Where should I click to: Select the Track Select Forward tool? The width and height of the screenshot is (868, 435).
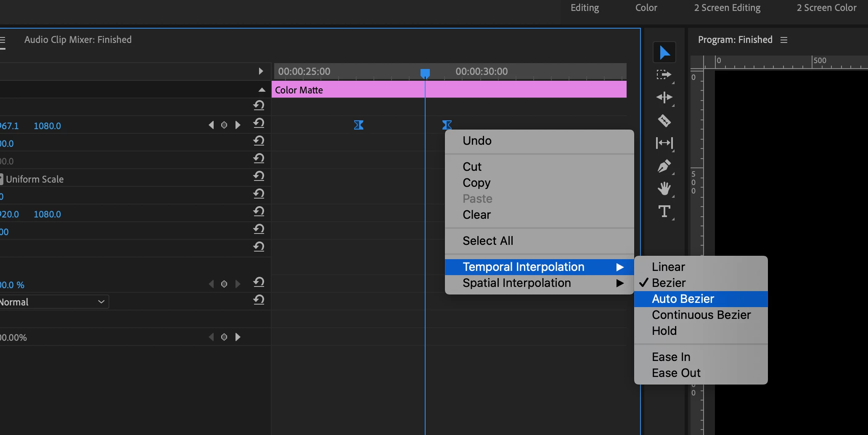click(x=664, y=75)
